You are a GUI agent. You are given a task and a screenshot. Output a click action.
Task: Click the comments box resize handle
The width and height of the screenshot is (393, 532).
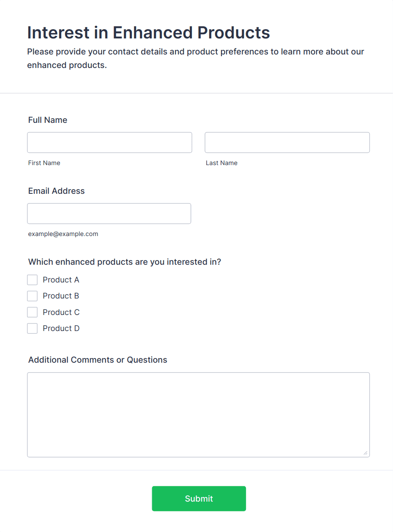click(x=365, y=453)
